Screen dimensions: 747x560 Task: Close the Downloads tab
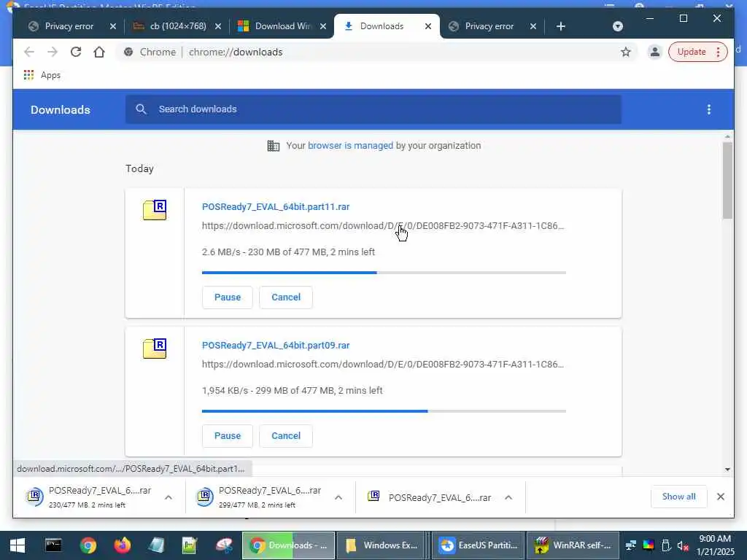tap(427, 26)
